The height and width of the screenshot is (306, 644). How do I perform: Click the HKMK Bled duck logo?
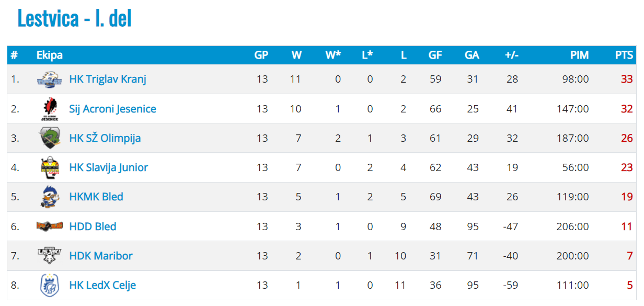[x=50, y=197]
